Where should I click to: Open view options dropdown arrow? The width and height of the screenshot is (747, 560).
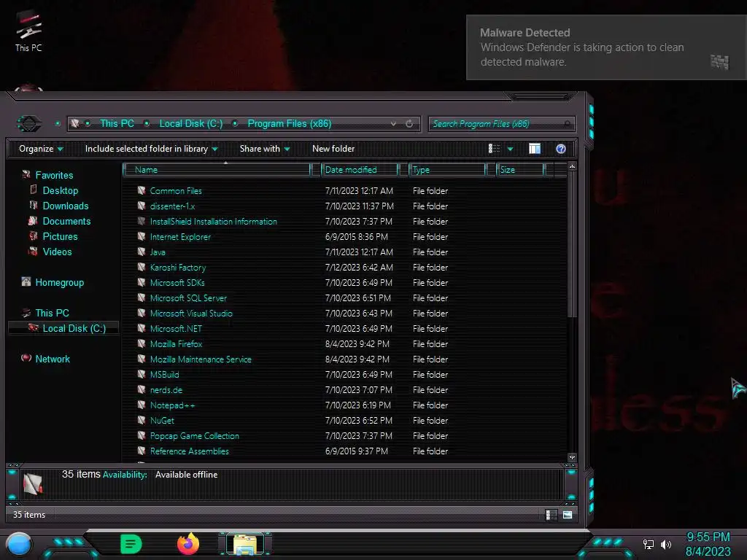tap(510, 149)
